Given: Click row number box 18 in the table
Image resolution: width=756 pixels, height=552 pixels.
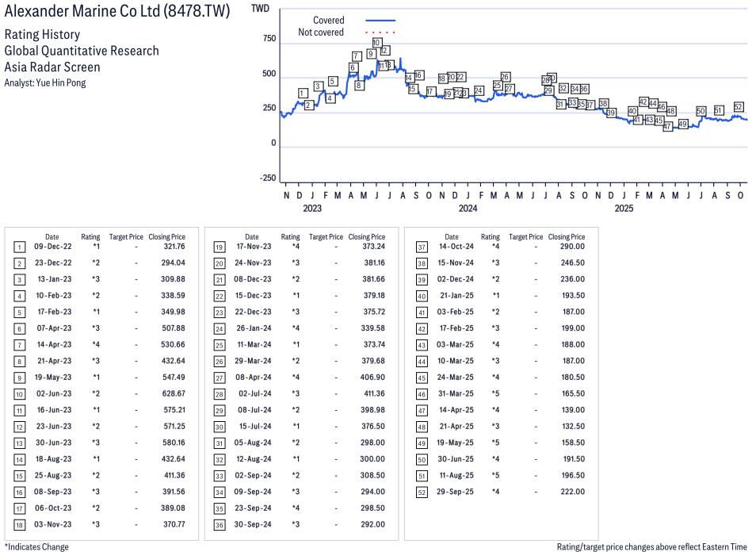Looking at the screenshot, I should [19, 524].
